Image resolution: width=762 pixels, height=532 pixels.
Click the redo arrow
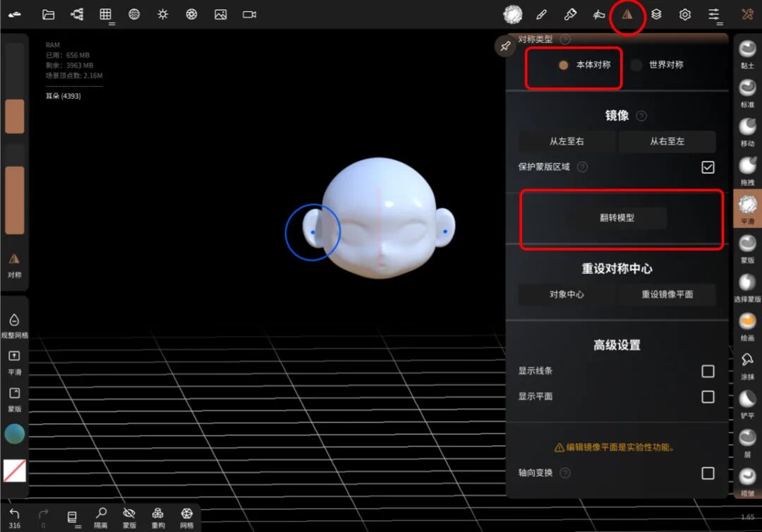43,518
